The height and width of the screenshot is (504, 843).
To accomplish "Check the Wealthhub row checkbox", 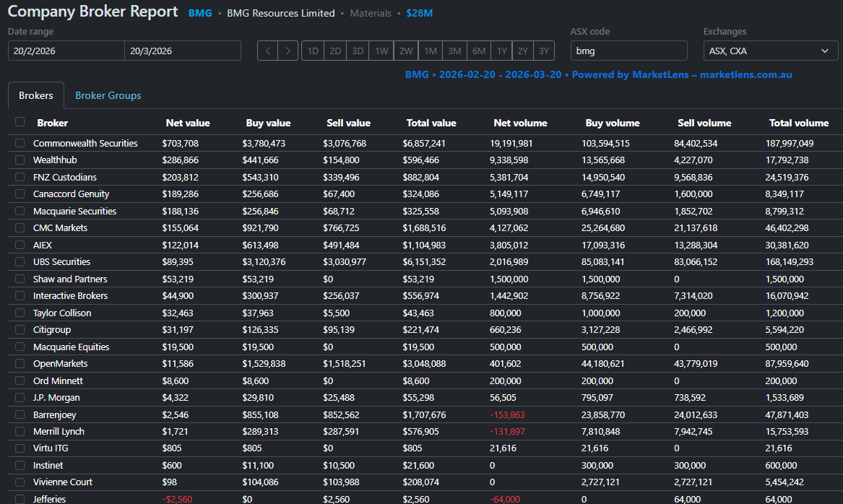I will [20, 160].
